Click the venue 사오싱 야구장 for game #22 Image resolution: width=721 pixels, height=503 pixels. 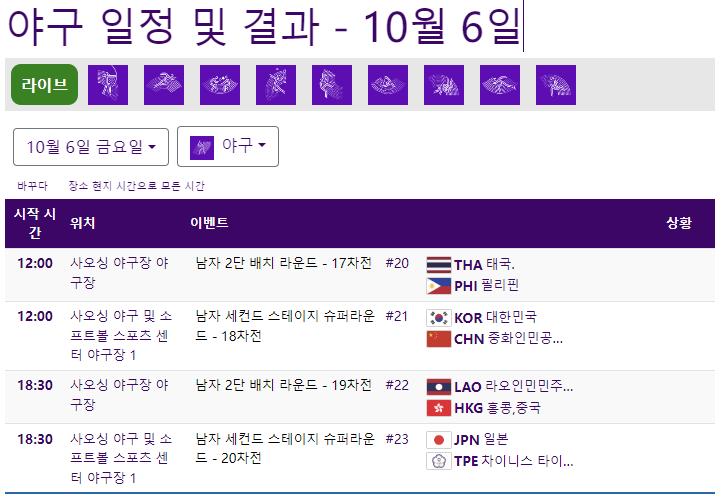pos(119,394)
